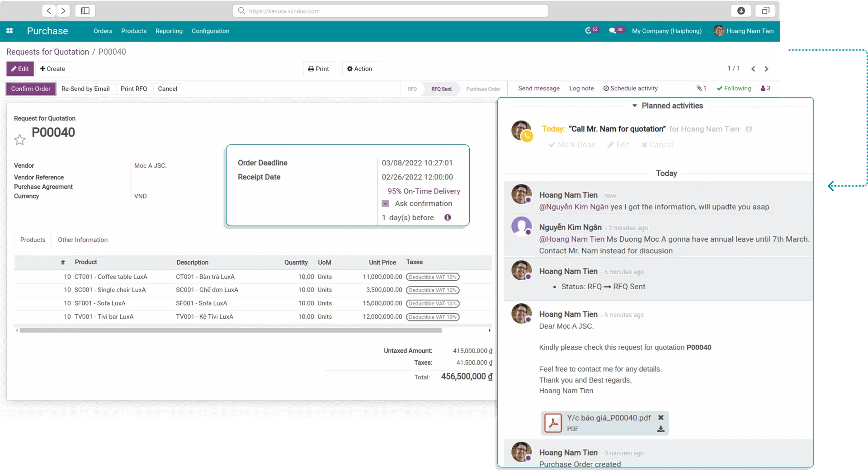
Task: Open the Products menu
Action: tap(134, 31)
